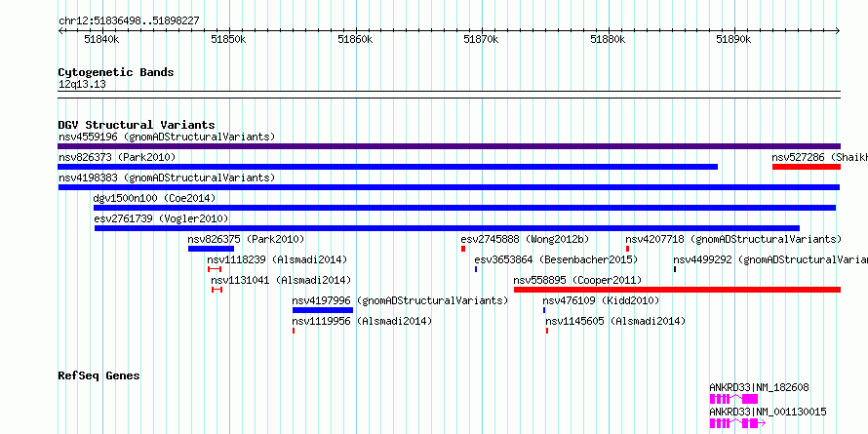868x434 pixels.
Task: Click the 51890k ruler tick label
Action: [734, 39]
